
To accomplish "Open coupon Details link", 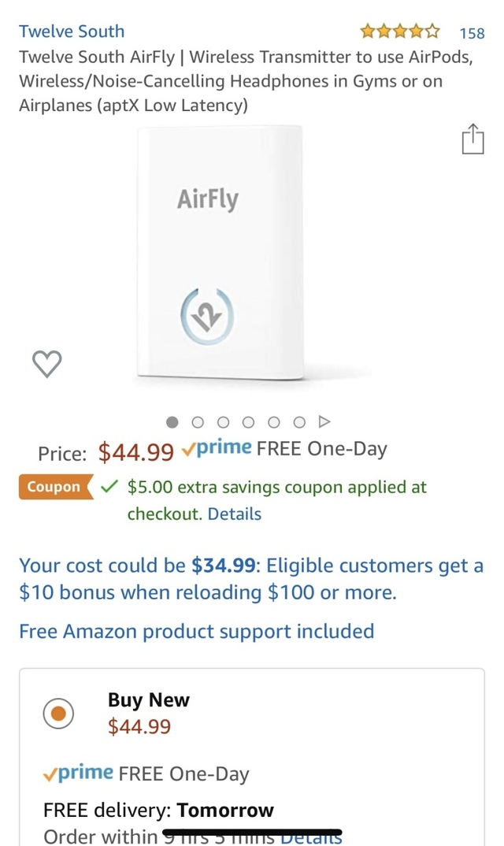I will (235, 514).
